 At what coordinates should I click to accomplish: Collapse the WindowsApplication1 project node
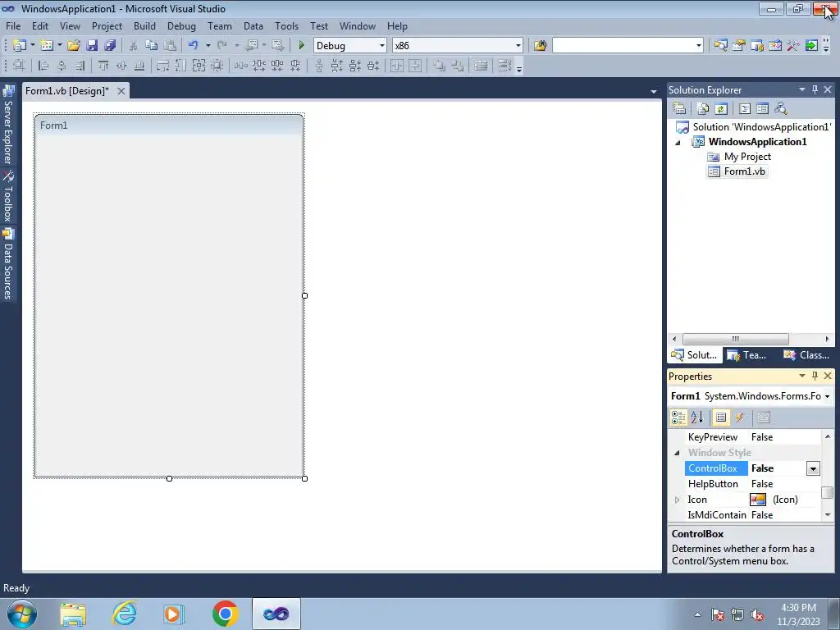pos(678,143)
